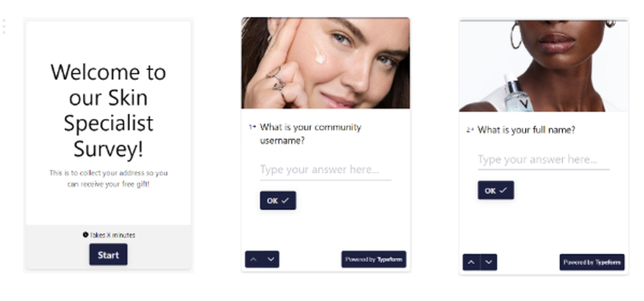Start the Skin Specialist Survey
The width and height of the screenshot is (644, 301).
coord(109,255)
